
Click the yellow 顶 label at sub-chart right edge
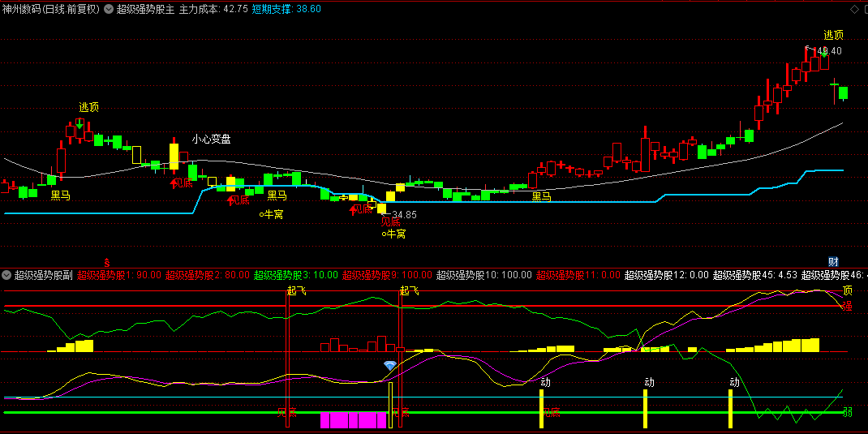click(x=848, y=290)
